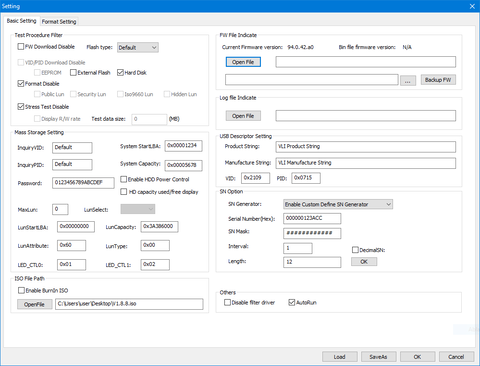Click the InquiryVID input field
Screen dimensions: 480x366
point(72,147)
